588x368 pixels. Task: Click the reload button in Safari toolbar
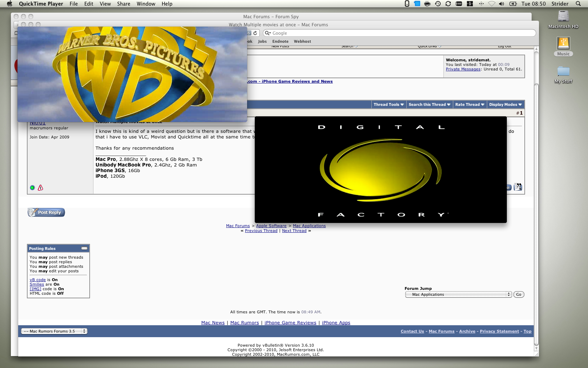pyautogui.click(x=255, y=33)
